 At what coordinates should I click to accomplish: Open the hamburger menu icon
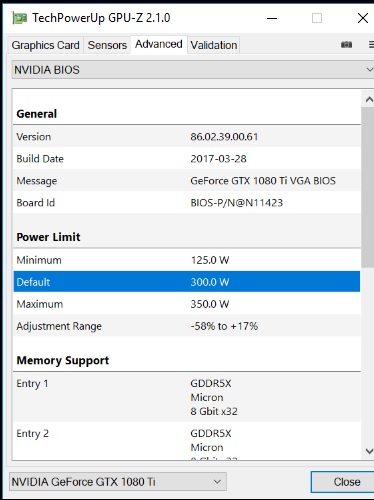pyautogui.click(x=371, y=45)
